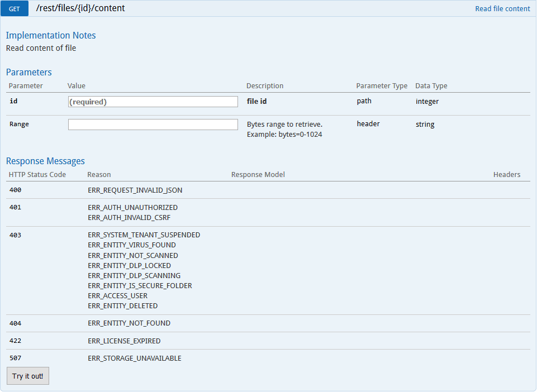537x392 pixels.
Task: Click the Bytes range to retrieve description
Action: tap(284, 124)
